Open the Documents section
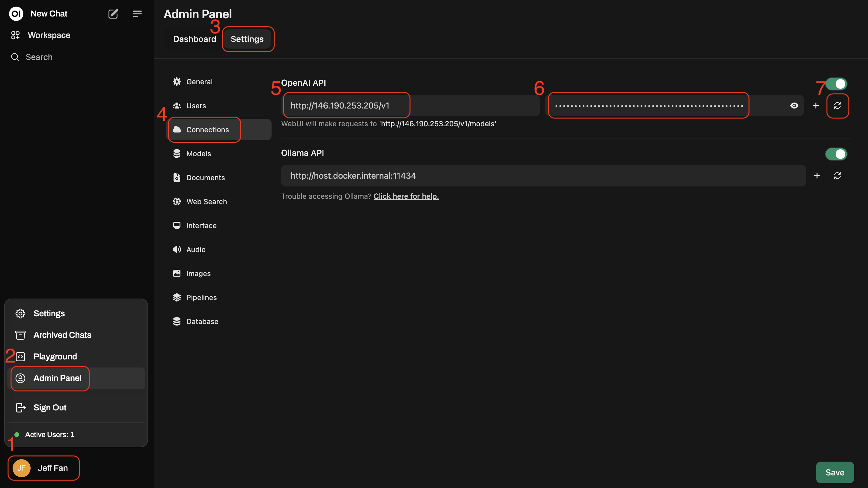This screenshot has height=488, width=868. click(206, 177)
